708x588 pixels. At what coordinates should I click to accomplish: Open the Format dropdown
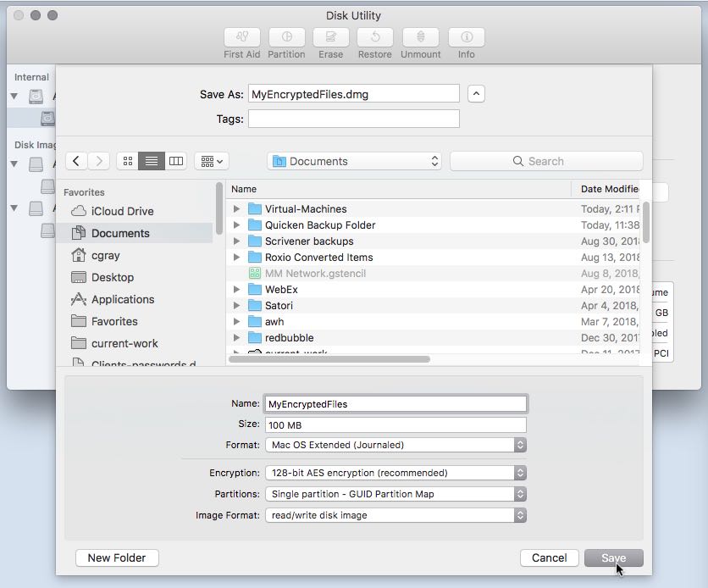tap(395, 445)
